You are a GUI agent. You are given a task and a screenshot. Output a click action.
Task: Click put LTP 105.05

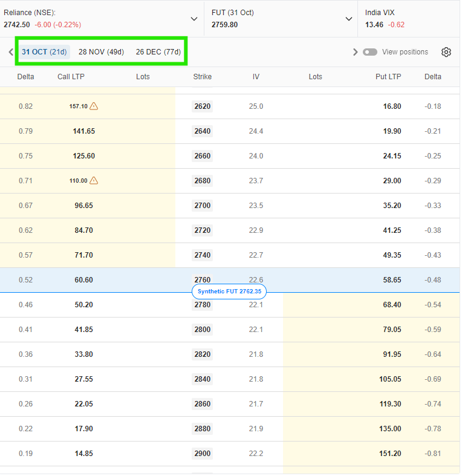(x=390, y=379)
